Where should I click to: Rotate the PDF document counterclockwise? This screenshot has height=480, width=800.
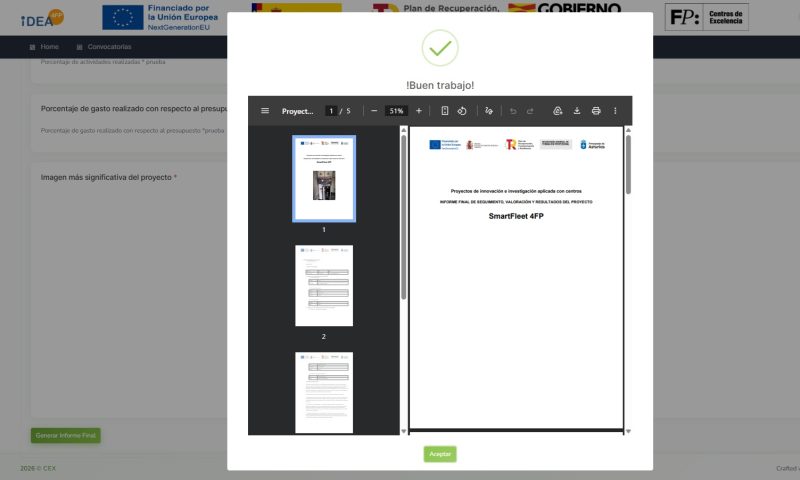462,111
